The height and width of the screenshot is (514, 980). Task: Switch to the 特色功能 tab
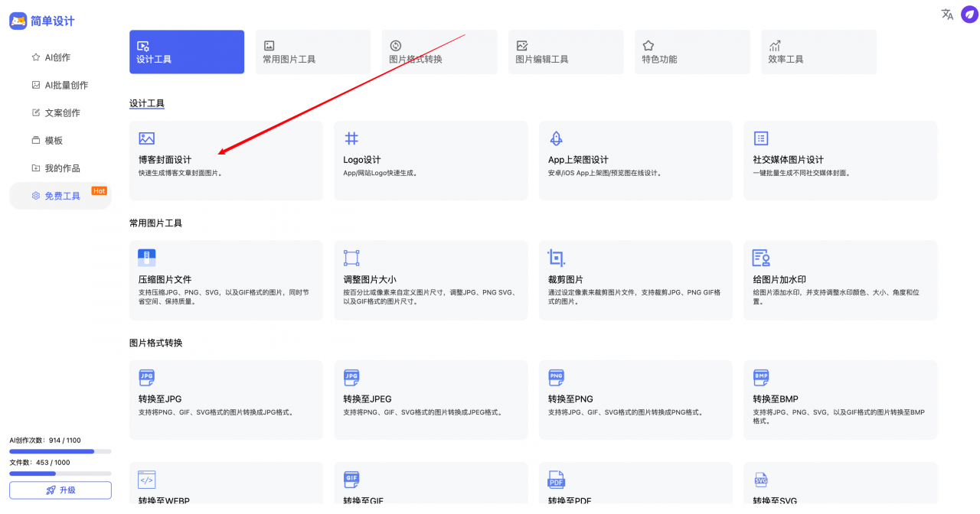692,52
